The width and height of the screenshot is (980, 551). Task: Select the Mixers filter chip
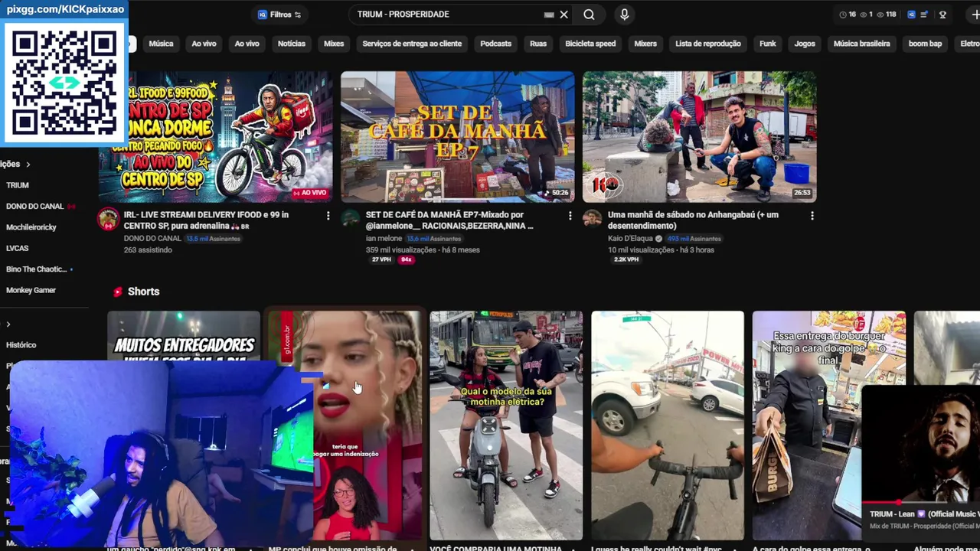coord(645,44)
